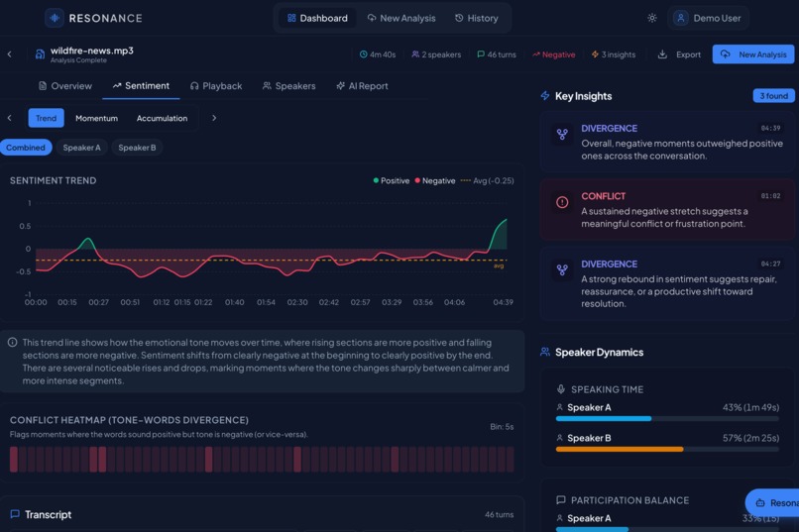Click the 01:02 timestamp on Conflict insight

pos(770,196)
